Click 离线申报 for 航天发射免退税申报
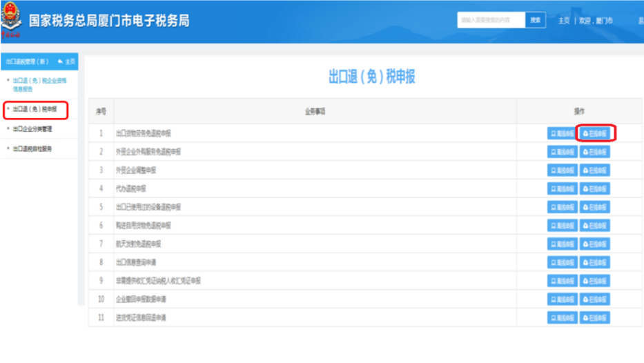644x363 pixels. [563, 244]
